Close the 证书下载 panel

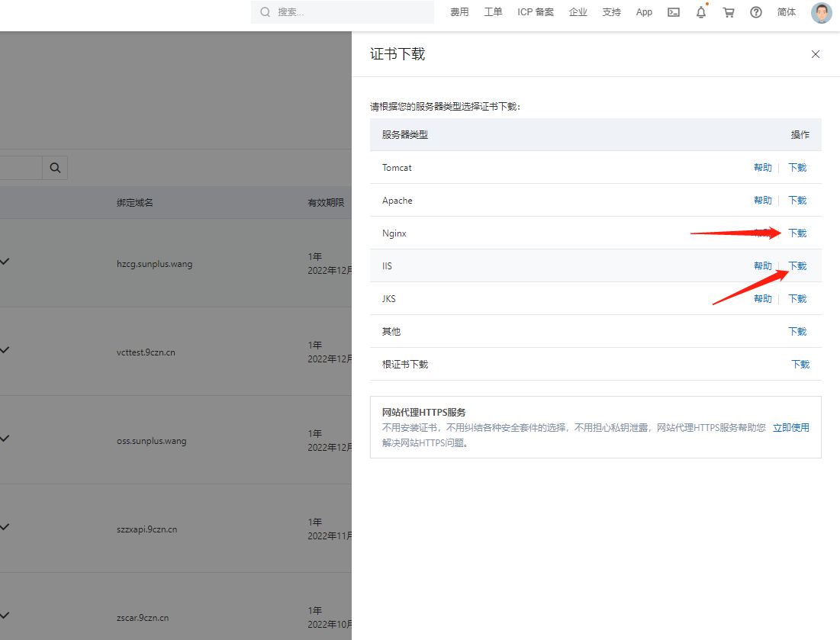816,54
